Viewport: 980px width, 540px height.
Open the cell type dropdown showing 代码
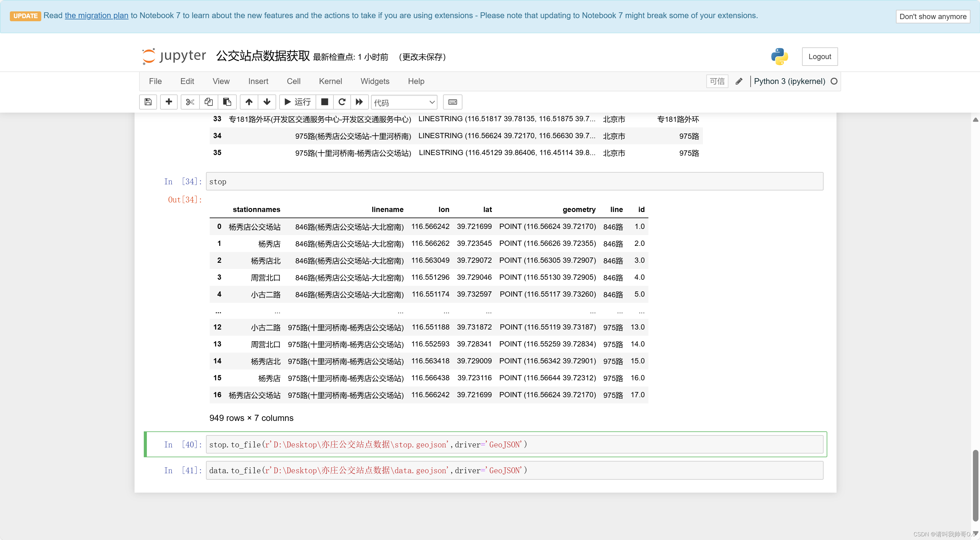[404, 102]
